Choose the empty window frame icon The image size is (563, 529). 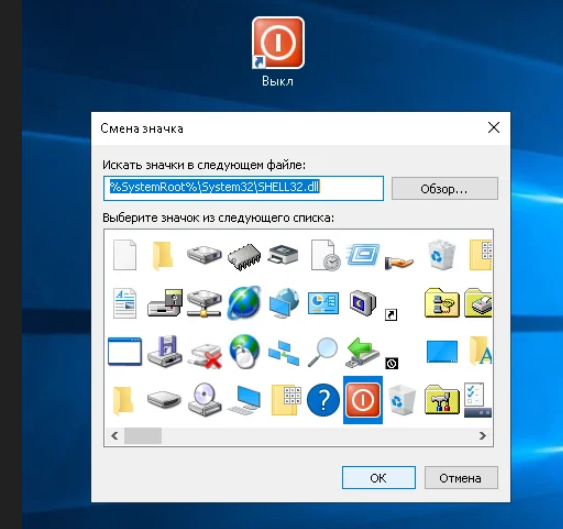(x=125, y=351)
